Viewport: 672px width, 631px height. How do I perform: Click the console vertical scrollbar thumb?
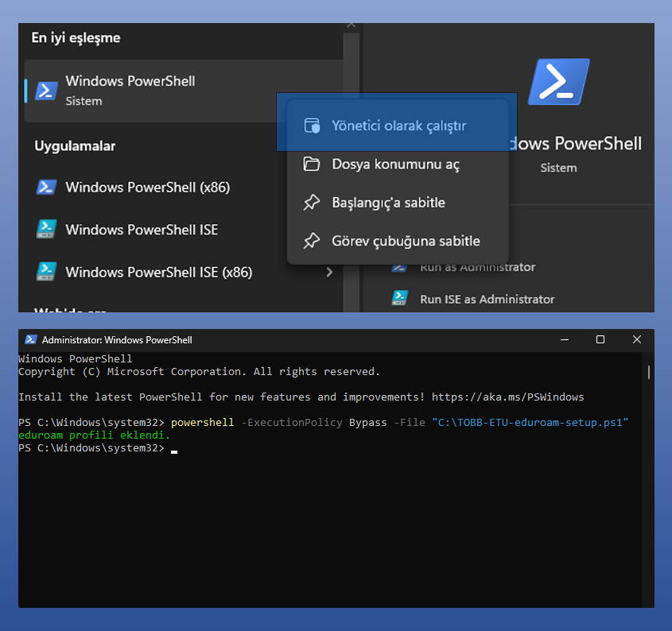click(x=648, y=372)
